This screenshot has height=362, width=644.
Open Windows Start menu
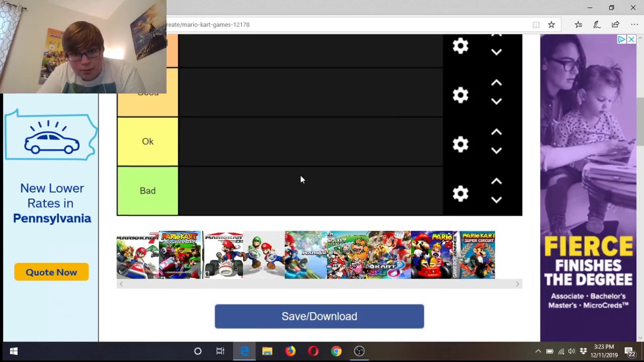[14, 351]
